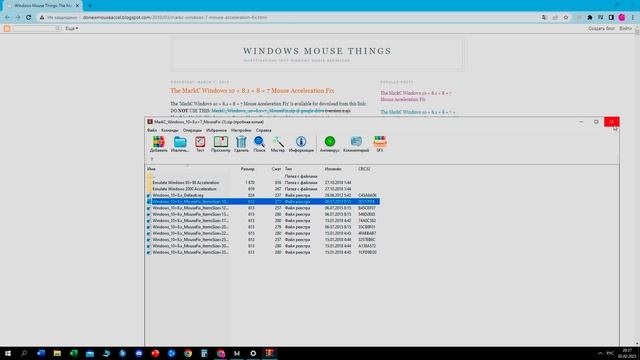
Task: Click the SFX toolbar icon
Action: tap(380, 144)
